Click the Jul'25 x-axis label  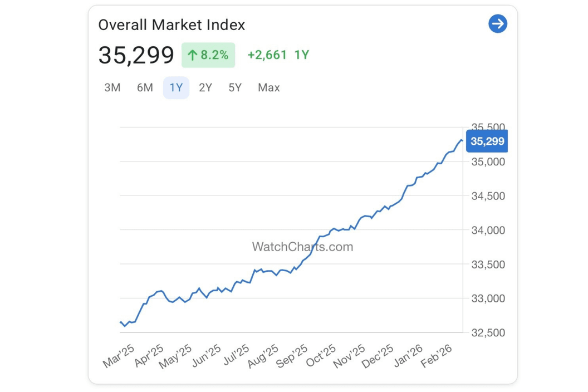tap(236, 356)
